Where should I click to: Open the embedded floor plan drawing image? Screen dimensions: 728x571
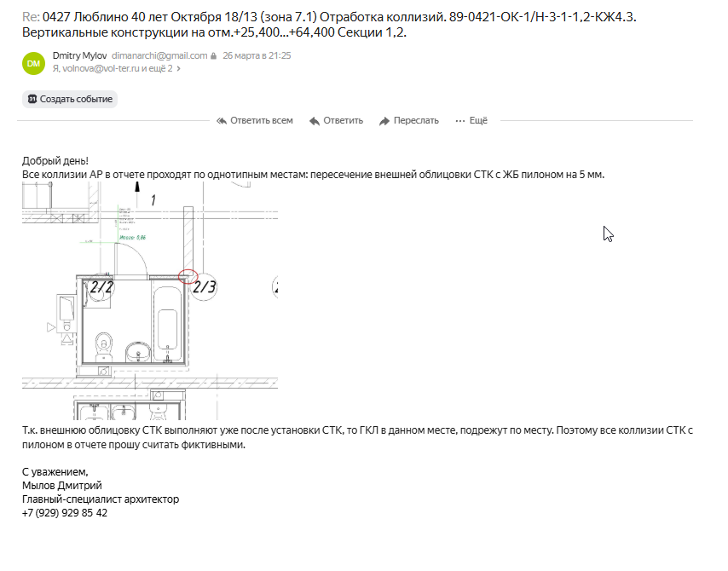[150, 301]
